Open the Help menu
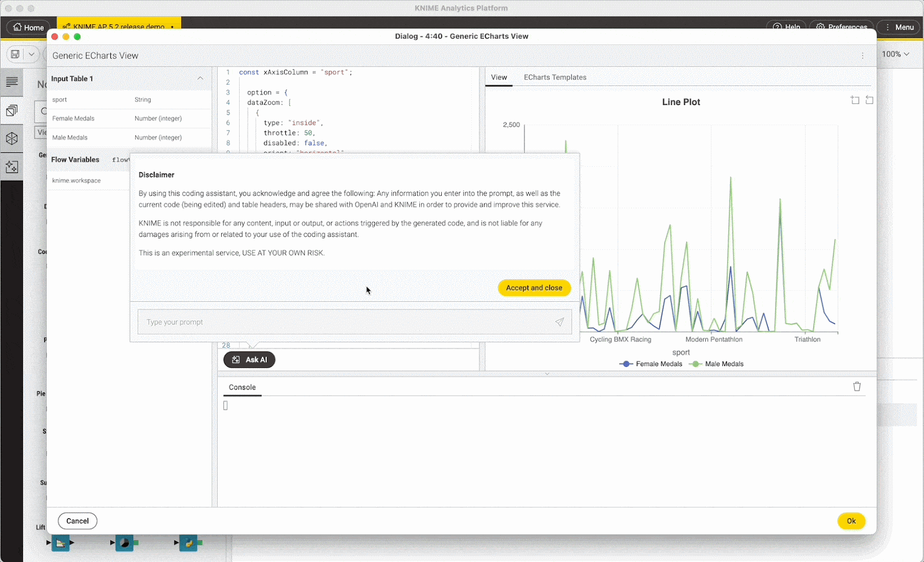Screen dimensions: 924x562 coord(787,27)
